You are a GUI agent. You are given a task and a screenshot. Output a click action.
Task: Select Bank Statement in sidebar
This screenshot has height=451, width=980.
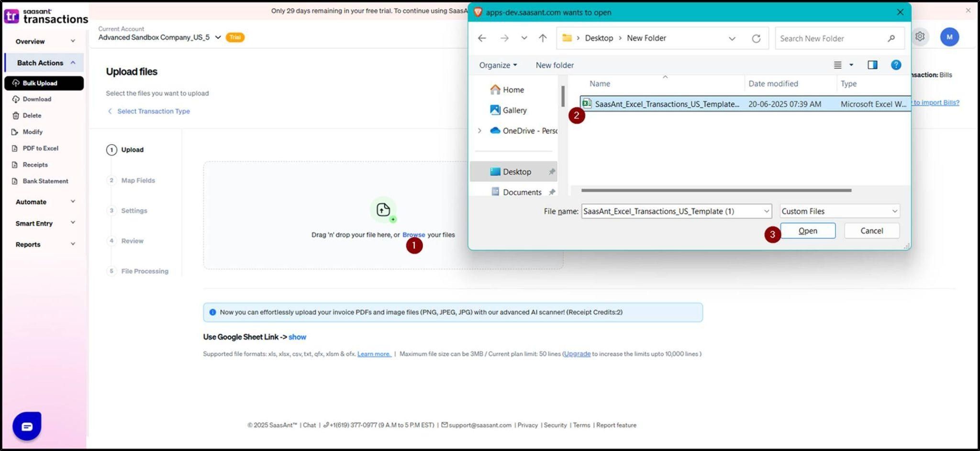(45, 181)
